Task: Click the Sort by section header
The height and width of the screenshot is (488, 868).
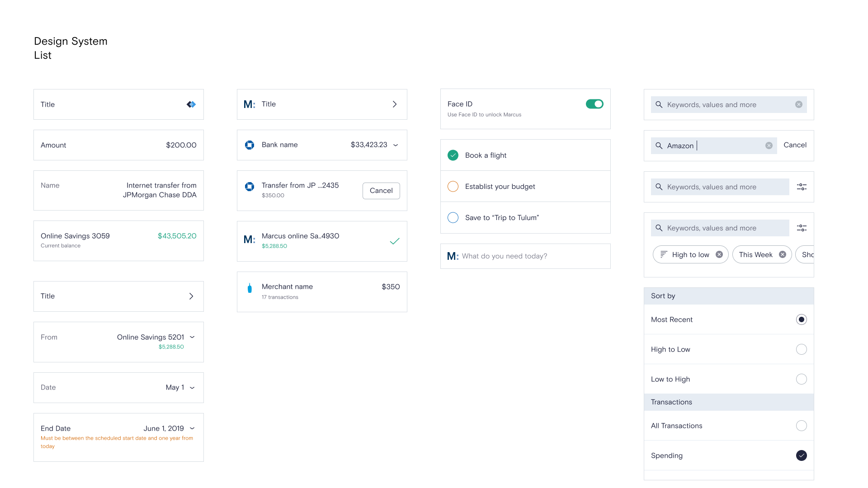Action: [729, 296]
